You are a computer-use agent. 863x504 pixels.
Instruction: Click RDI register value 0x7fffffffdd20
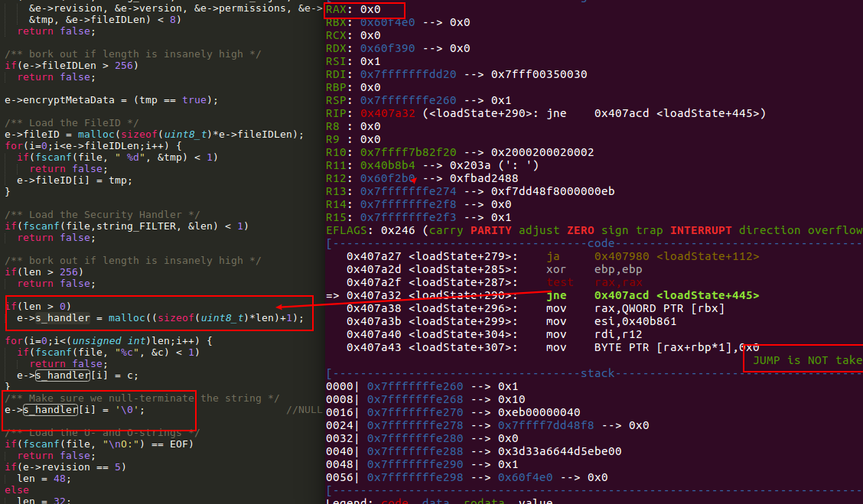(x=409, y=74)
